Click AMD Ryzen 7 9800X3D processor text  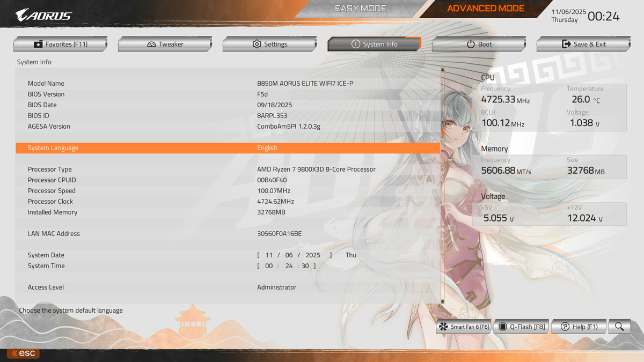(x=316, y=169)
